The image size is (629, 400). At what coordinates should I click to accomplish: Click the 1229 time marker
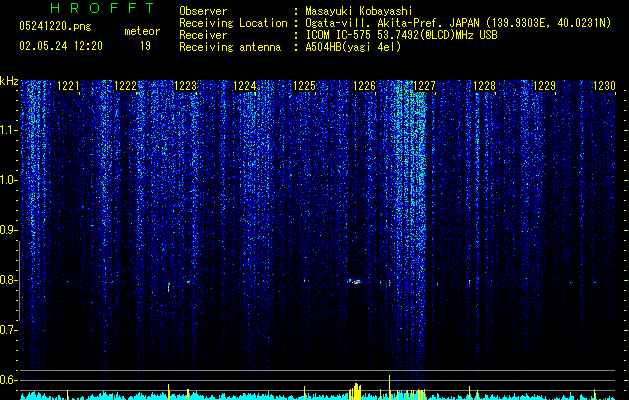pyautogui.click(x=544, y=86)
